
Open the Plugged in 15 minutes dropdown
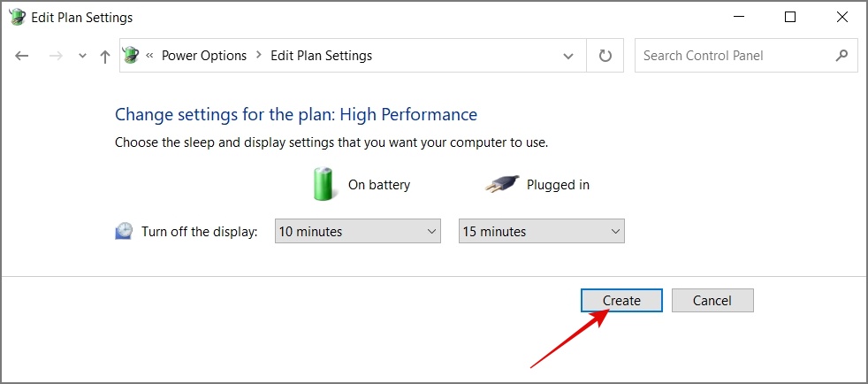pos(541,231)
